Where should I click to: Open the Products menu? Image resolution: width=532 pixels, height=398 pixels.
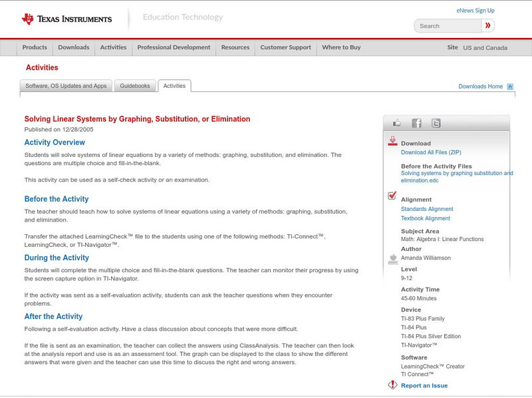tap(35, 47)
